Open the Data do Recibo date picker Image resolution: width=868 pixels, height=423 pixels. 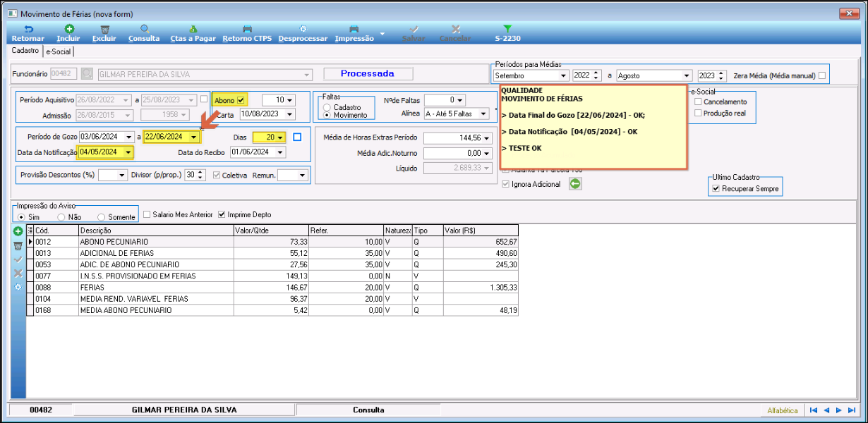pos(281,152)
